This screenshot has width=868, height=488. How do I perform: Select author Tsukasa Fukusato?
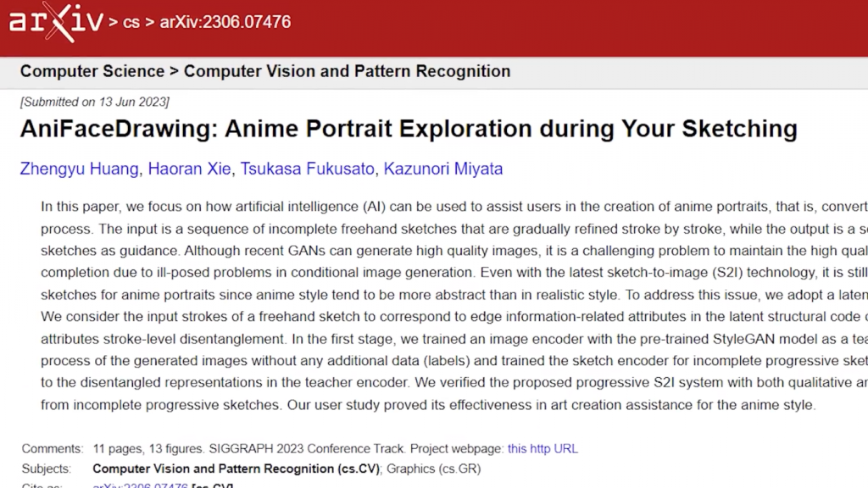tap(307, 169)
